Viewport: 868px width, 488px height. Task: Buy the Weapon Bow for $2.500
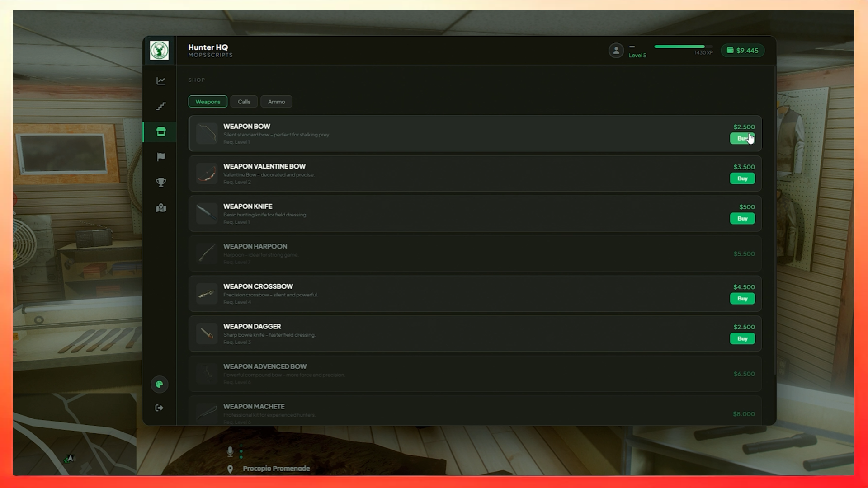pyautogui.click(x=742, y=139)
